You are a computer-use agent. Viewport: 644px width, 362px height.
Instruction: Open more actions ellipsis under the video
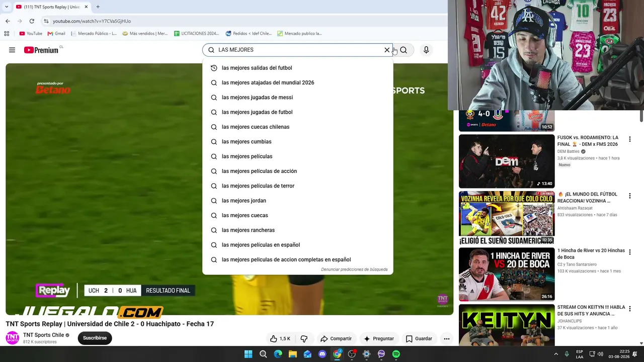pyautogui.click(x=446, y=339)
